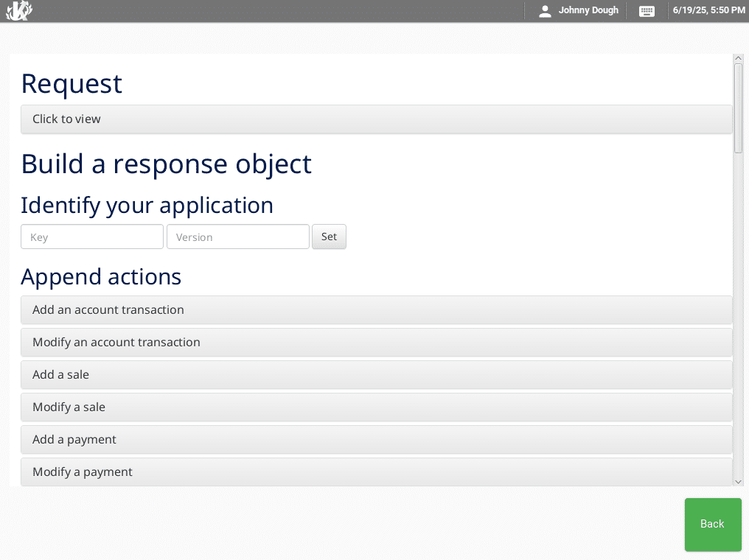Click the date and time display
Viewport: 749px width, 560px height.
[709, 10]
